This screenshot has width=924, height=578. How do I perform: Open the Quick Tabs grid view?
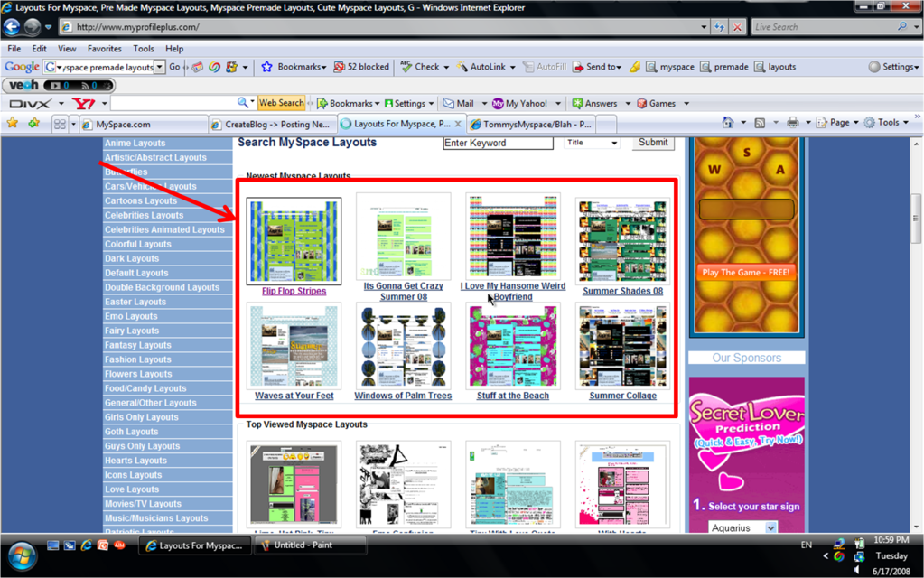pos(60,124)
